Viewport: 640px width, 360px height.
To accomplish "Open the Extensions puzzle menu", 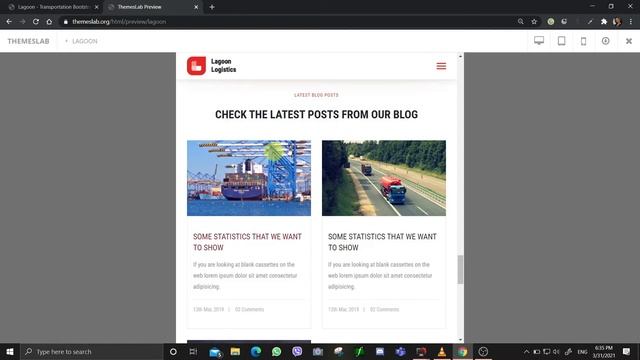I will coord(604,22).
